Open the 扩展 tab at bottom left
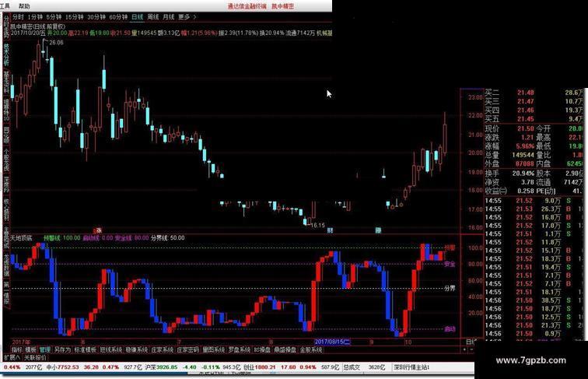This screenshot has height=379, width=588. pos(12,358)
